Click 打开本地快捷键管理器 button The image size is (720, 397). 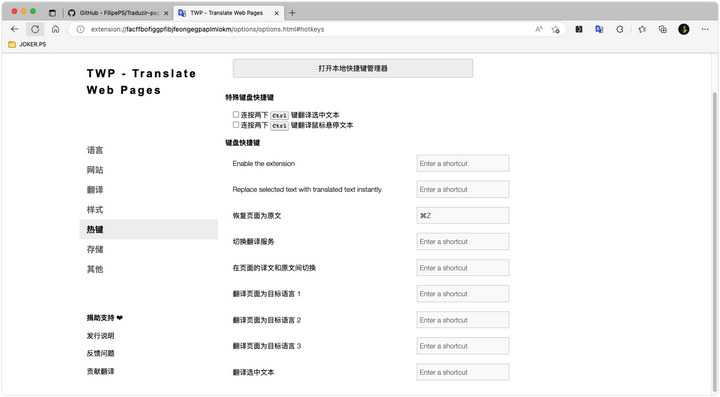[353, 68]
